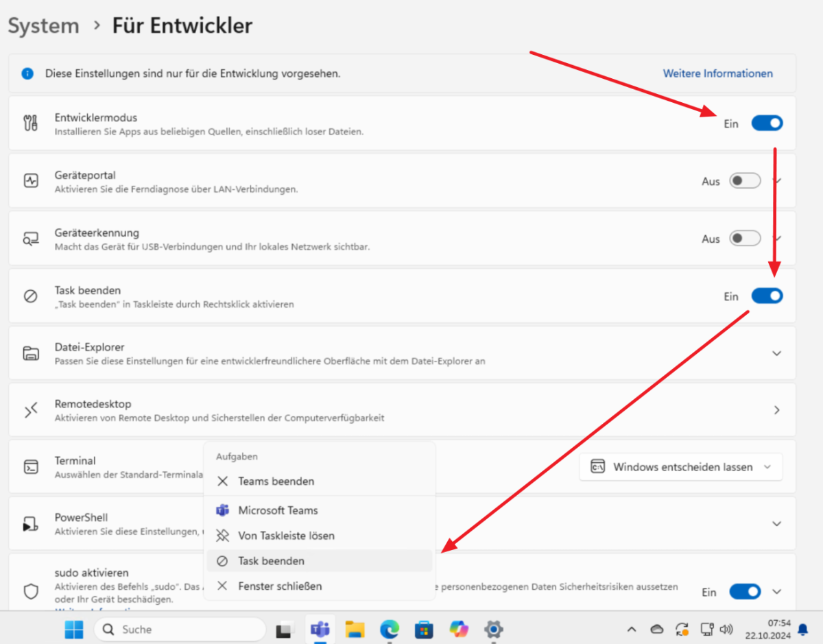Click the Suche taskbar search box
823x644 pixels.
coord(180,629)
